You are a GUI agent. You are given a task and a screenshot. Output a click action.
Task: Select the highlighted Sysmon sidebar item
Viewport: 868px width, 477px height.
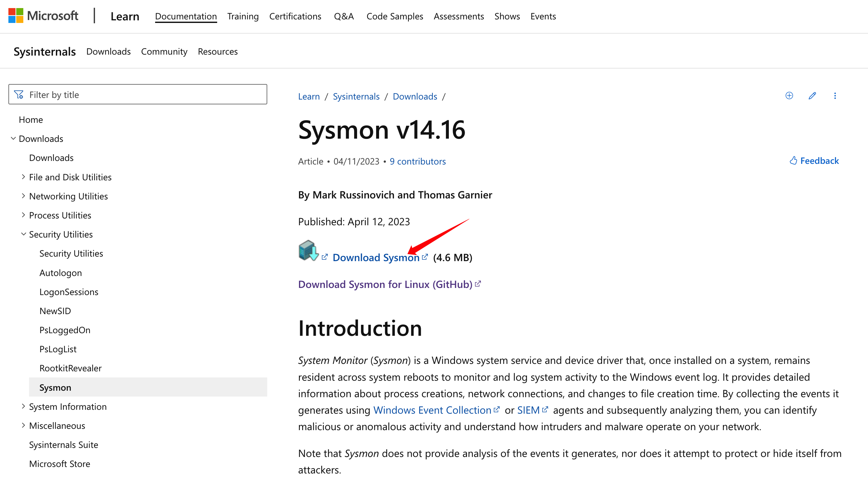148,387
